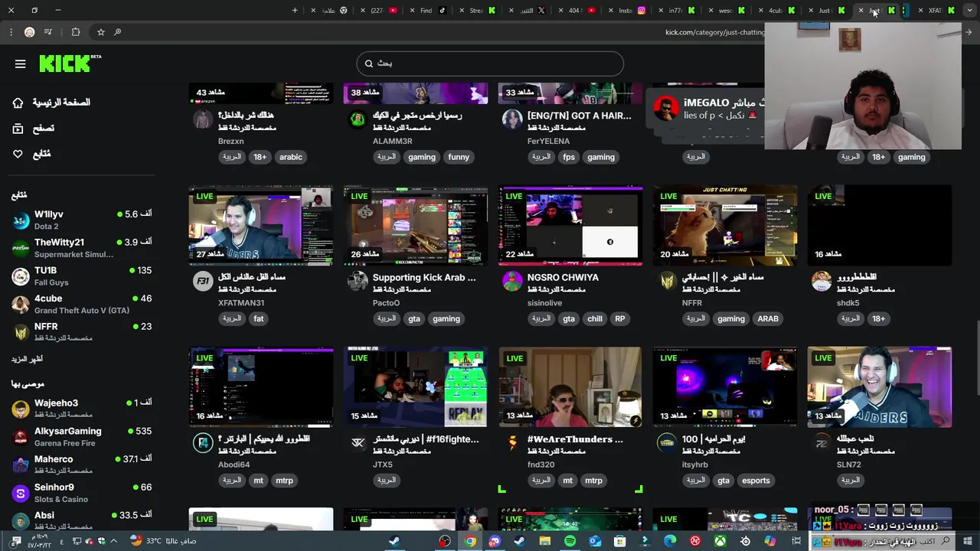The image size is (980, 551).
Task: Open TheWitty21 channel in sidebar
Action: [x=81, y=248]
